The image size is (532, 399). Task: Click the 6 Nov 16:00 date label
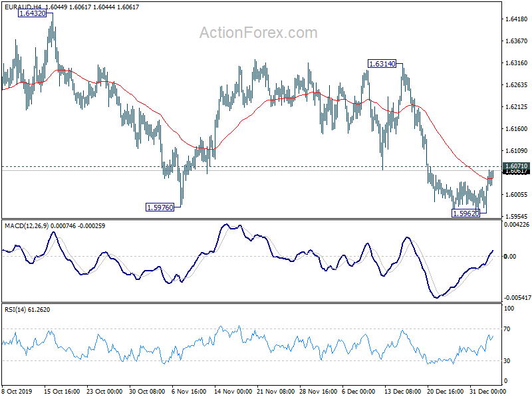pyautogui.click(x=189, y=391)
